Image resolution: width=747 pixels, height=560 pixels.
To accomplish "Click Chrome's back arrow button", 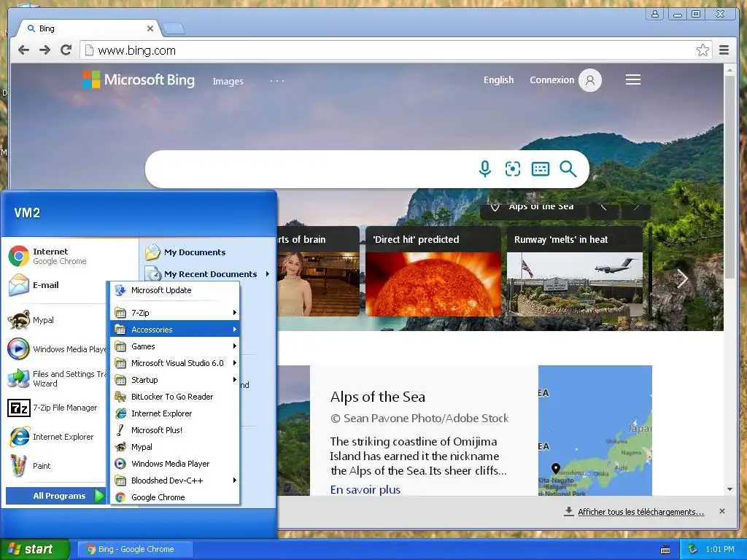I will [x=24, y=50].
